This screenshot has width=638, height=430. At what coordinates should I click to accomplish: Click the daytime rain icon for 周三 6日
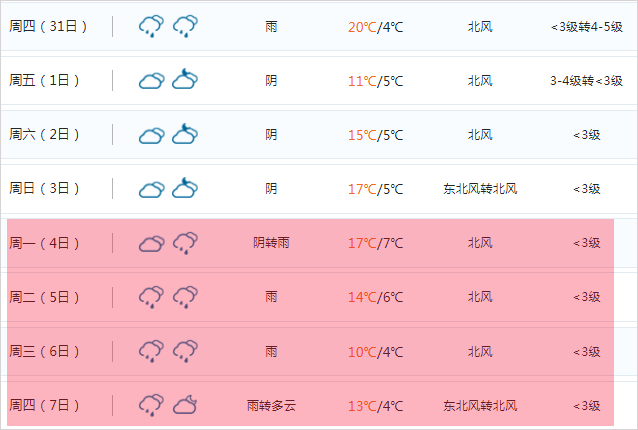click(x=151, y=351)
